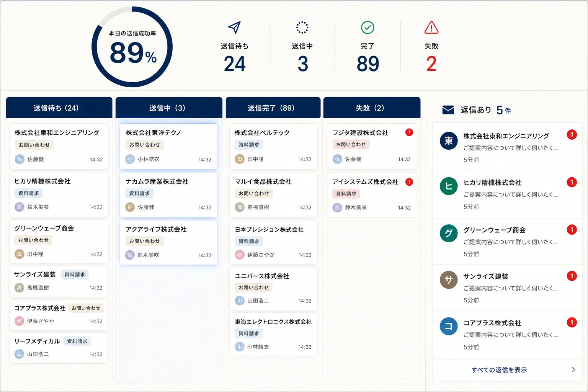Click フジタ建設株式会社 card title
This screenshot has height=392, width=588.
point(360,132)
